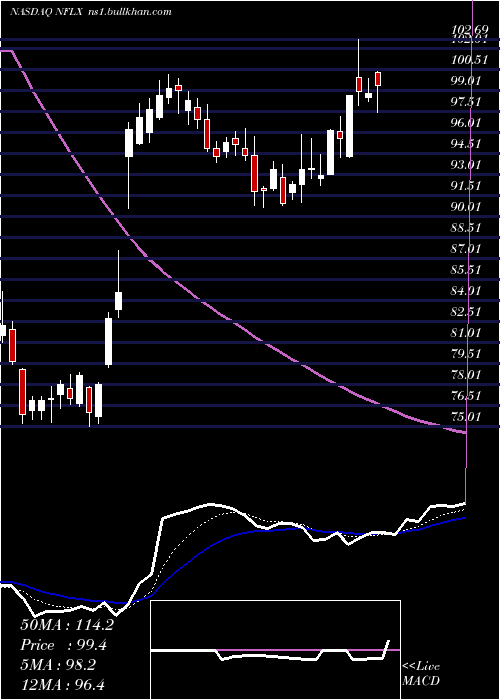
Task: Click the 99.01 price axis label
Action: [467, 81]
